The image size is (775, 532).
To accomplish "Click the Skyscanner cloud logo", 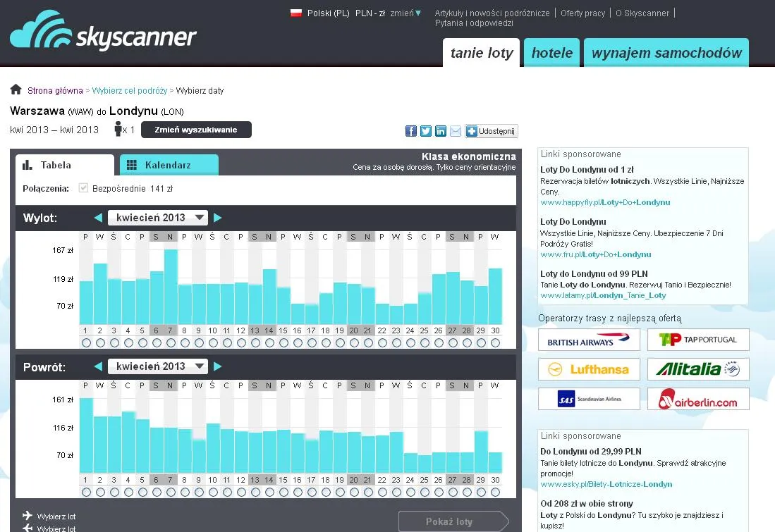I will click(x=40, y=30).
